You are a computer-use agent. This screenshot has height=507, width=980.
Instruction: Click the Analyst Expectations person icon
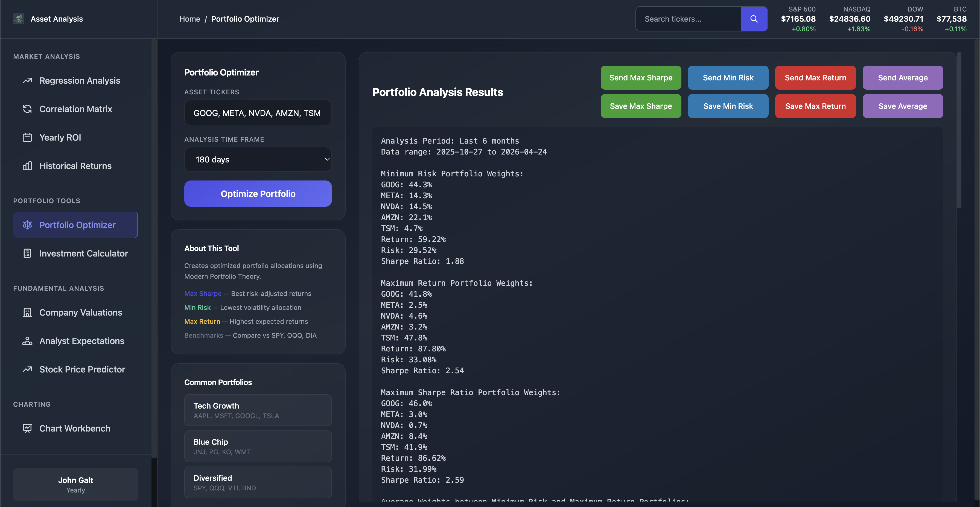27,341
